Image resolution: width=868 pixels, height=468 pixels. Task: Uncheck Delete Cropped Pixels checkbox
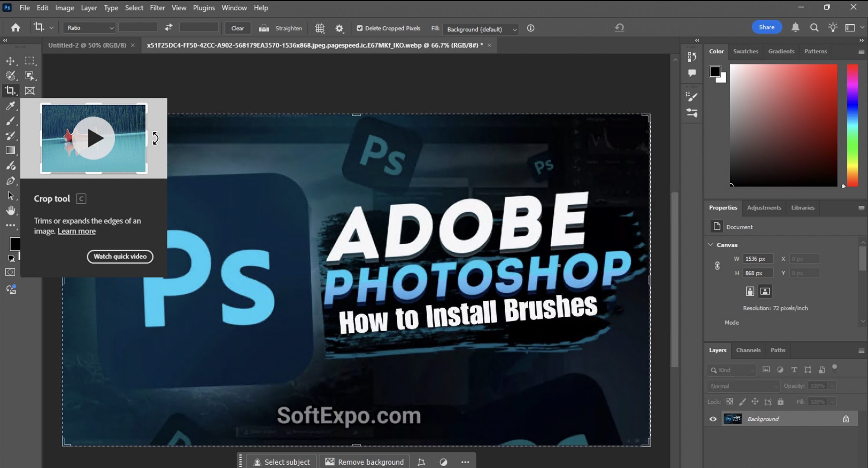tap(359, 28)
